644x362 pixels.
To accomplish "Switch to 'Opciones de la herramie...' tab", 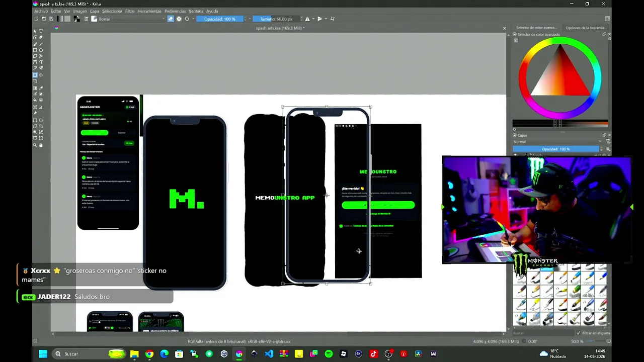I will [x=586, y=28].
